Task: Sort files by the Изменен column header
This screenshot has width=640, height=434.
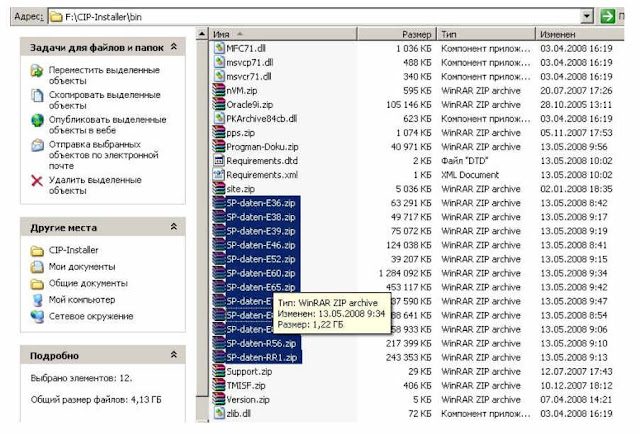Action: pyautogui.click(x=580, y=34)
